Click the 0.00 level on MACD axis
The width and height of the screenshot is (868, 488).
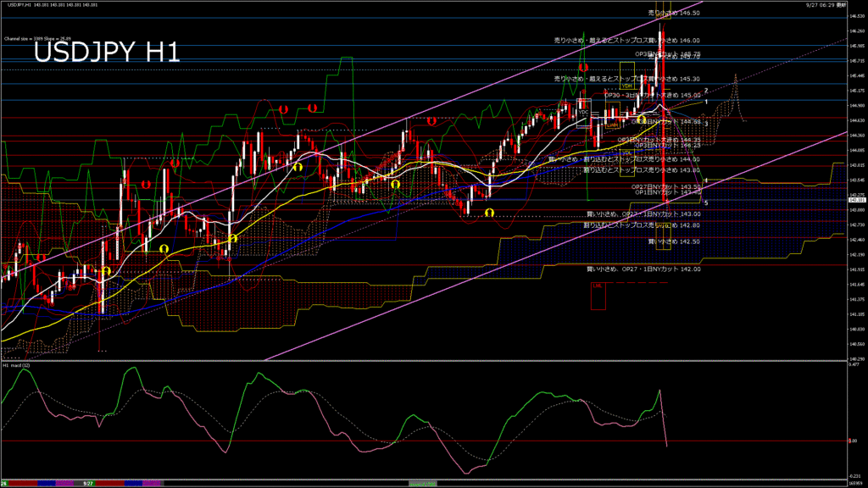[854, 441]
